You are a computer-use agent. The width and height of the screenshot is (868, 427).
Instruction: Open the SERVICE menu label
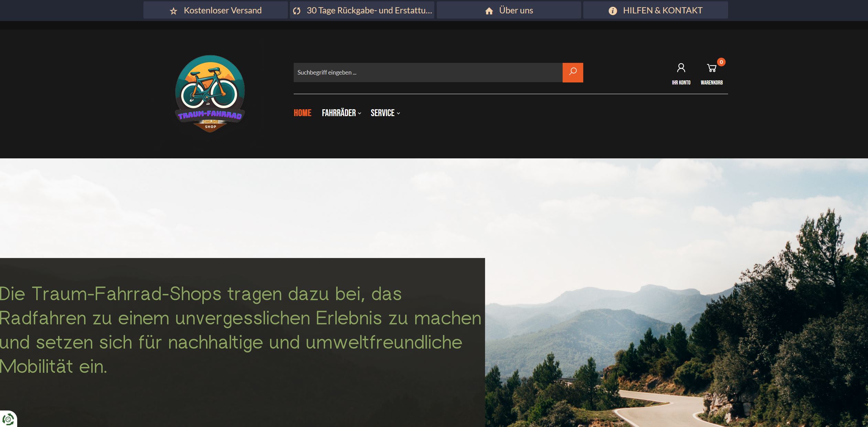[x=382, y=113]
